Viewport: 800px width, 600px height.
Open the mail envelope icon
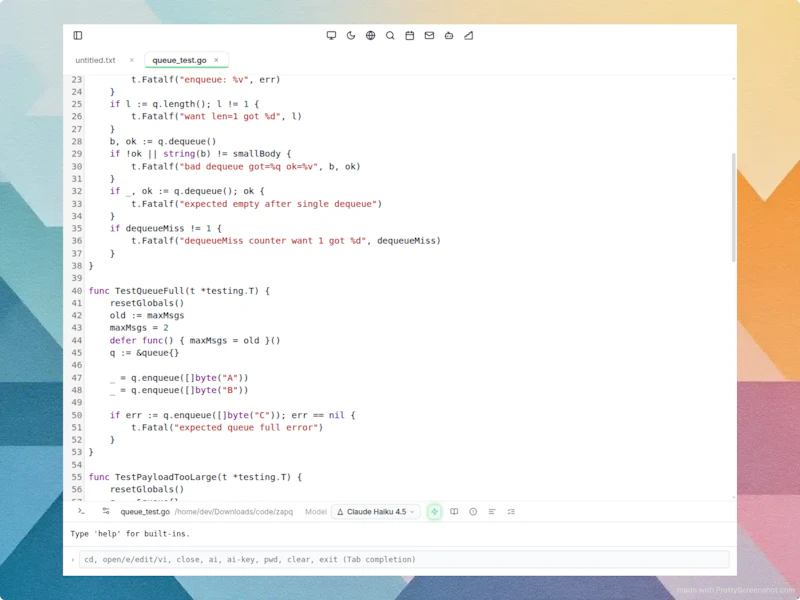pyautogui.click(x=429, y=35)
